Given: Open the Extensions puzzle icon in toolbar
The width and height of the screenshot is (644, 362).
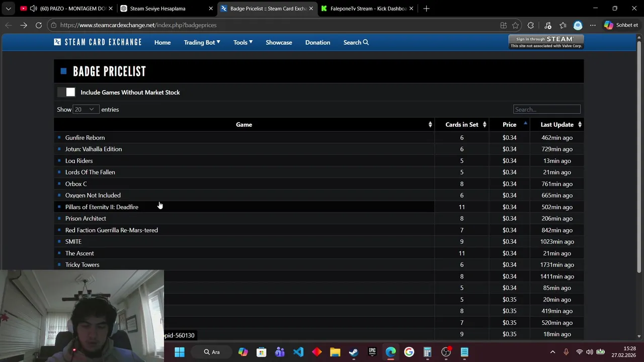Looking at the screenshot, I should click(x=531, y=25).
